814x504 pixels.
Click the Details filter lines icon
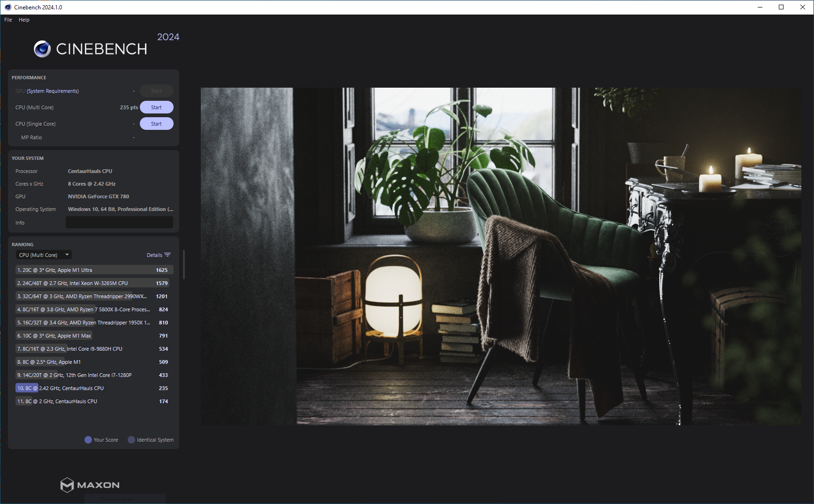(167, 255)
